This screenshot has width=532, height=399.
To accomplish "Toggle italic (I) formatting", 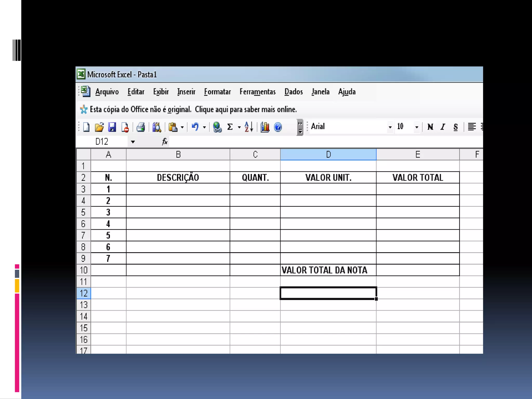I will [443, 127].
